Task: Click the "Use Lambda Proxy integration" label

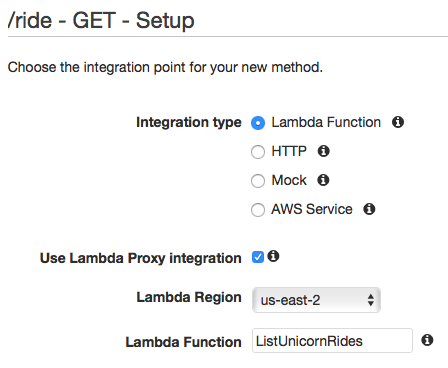Action: 140,258
